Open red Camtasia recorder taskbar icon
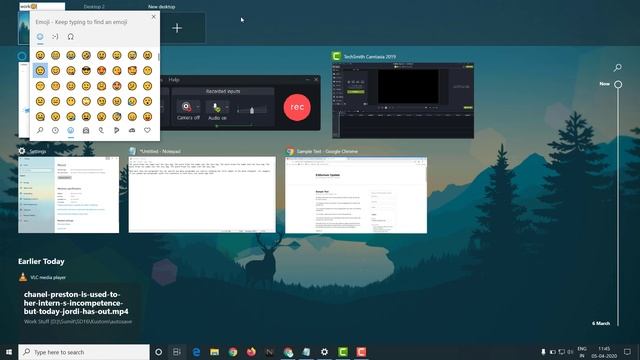This screenshot has width=640, height=360. click(x=361, y=352)
